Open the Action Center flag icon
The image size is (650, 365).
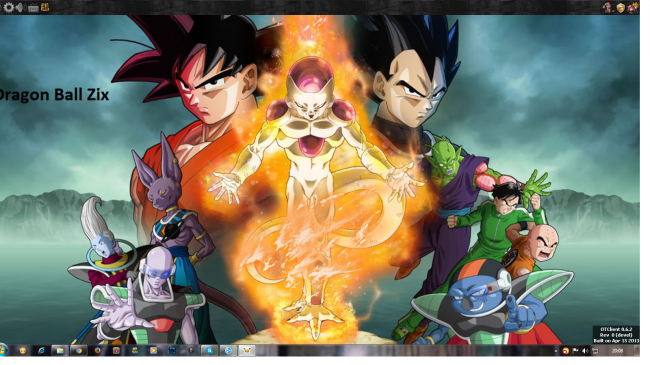[x=575, y=351]
